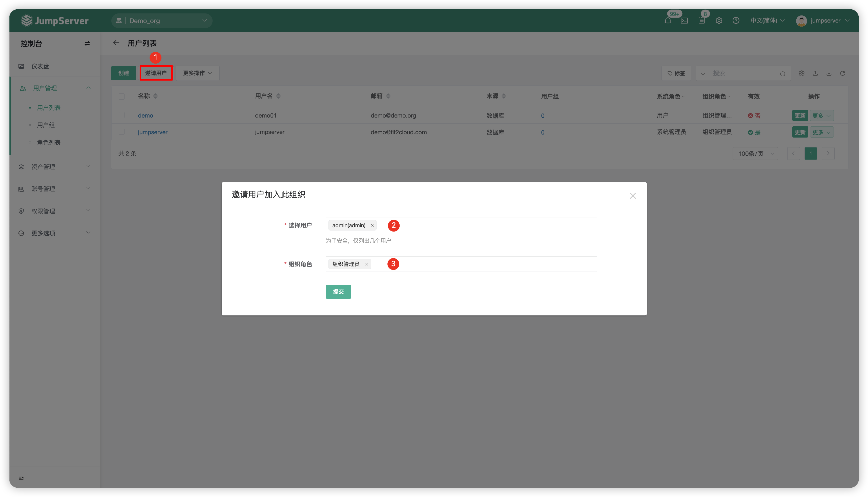
Task: Toggle select-all checkbox in table header
Action: tap(121, 97)
